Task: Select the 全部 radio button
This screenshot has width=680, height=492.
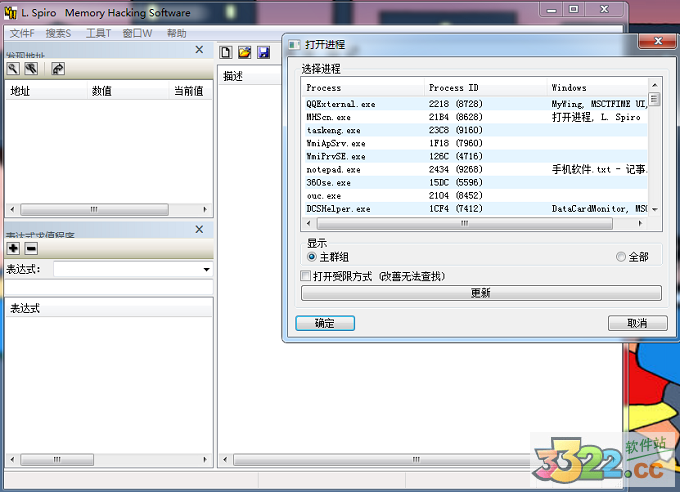Action: pyautogui.click(x=621, y=257)
